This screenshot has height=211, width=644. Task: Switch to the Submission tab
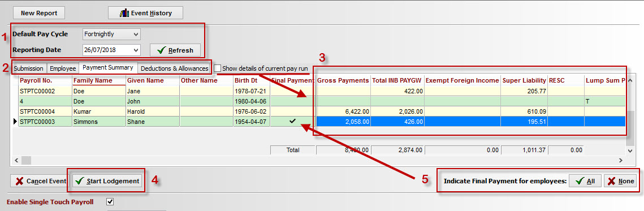click(x=29, y=68)
